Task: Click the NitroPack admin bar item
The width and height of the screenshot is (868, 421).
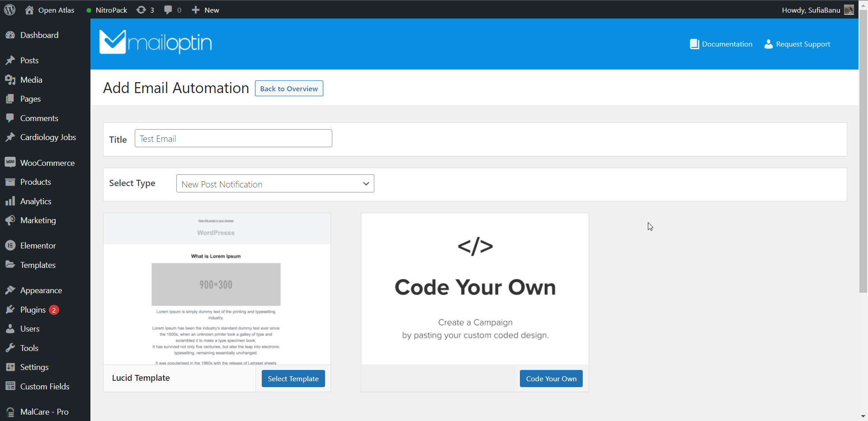Action: pyautogui.click(x=107, y=10)
